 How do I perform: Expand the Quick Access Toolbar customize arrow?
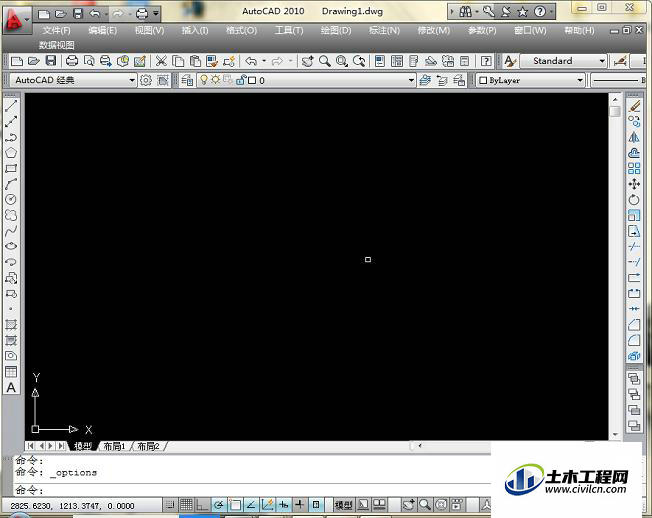tap(156, 14)
